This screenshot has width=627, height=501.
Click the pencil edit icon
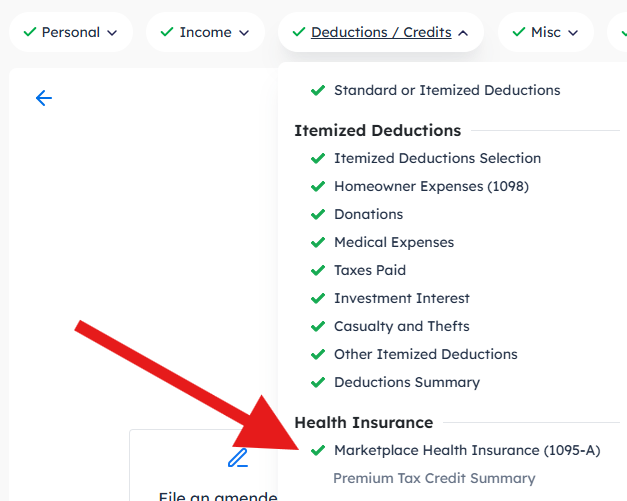tap(237, 458)
